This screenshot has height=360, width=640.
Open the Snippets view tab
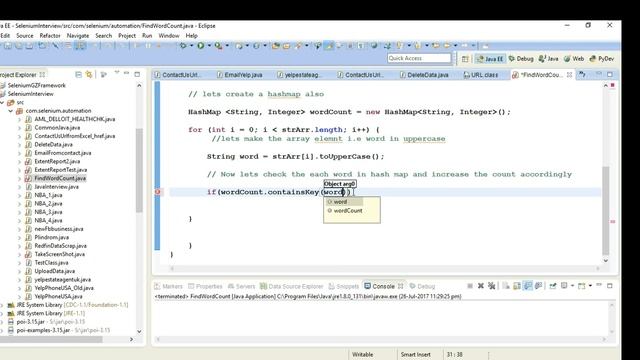click(x=344, y=286)
